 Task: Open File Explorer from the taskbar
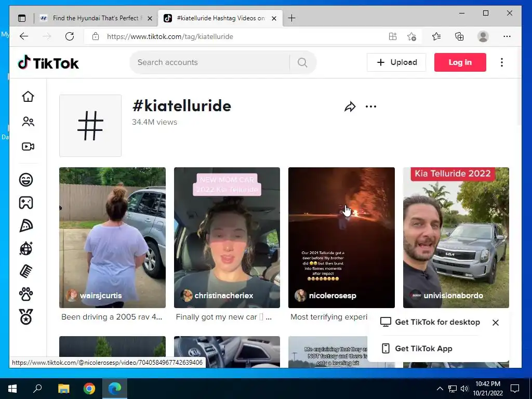click(63, 389)
